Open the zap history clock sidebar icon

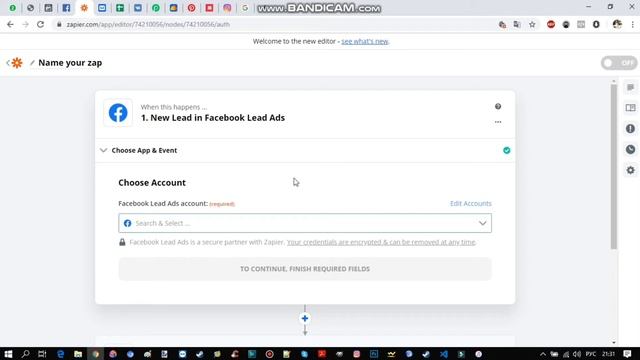coord(631,149)
